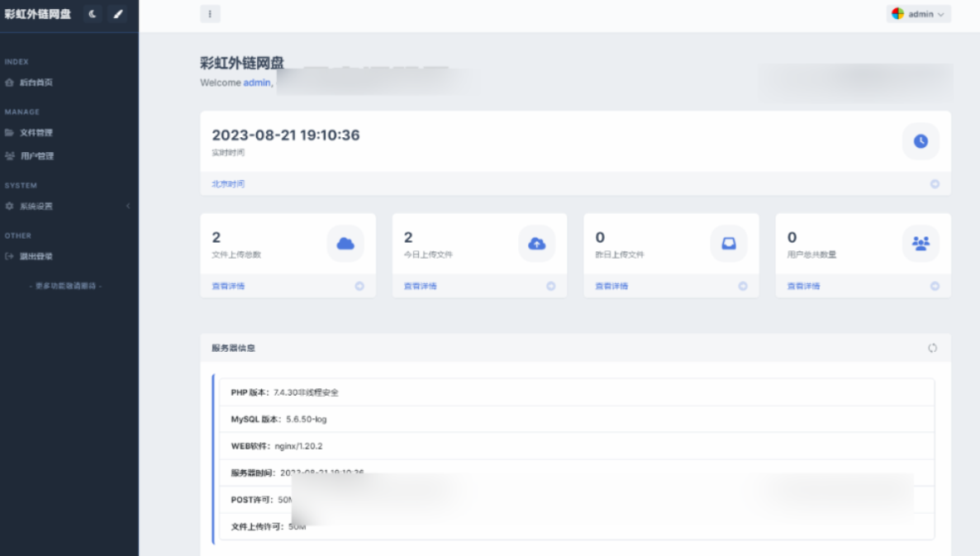
Task: Expand the 系统设置 submenu chevron
Action: (x=128, y=207)
